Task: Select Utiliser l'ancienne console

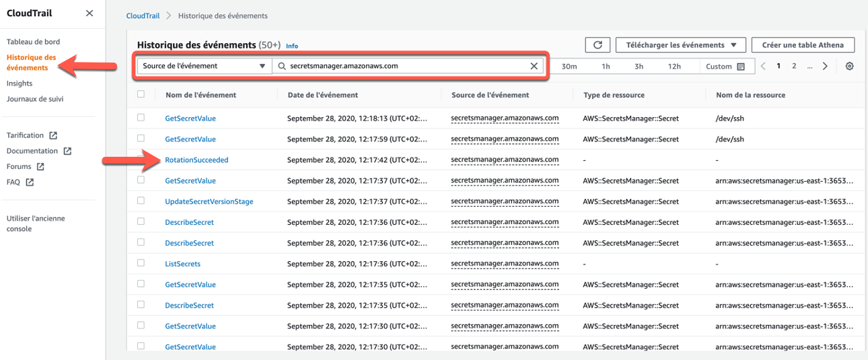Action: [36, 223]
